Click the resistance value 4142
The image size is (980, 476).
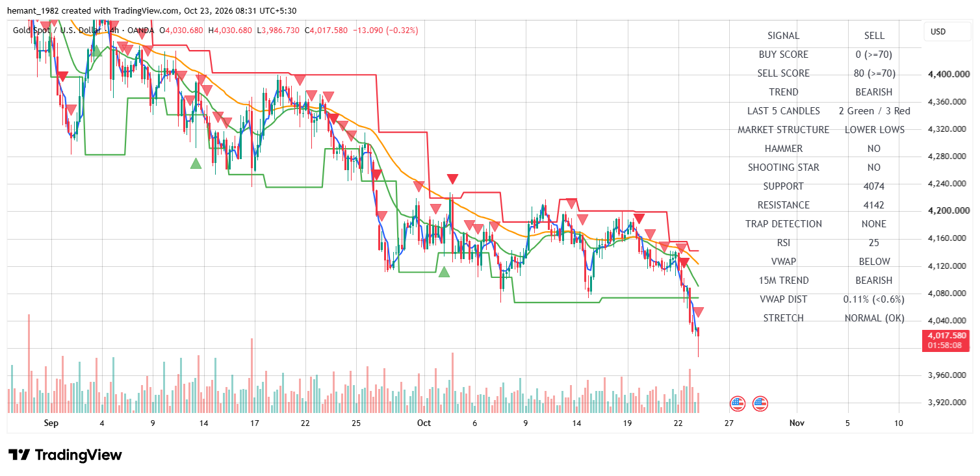click(x=874, y=205)
